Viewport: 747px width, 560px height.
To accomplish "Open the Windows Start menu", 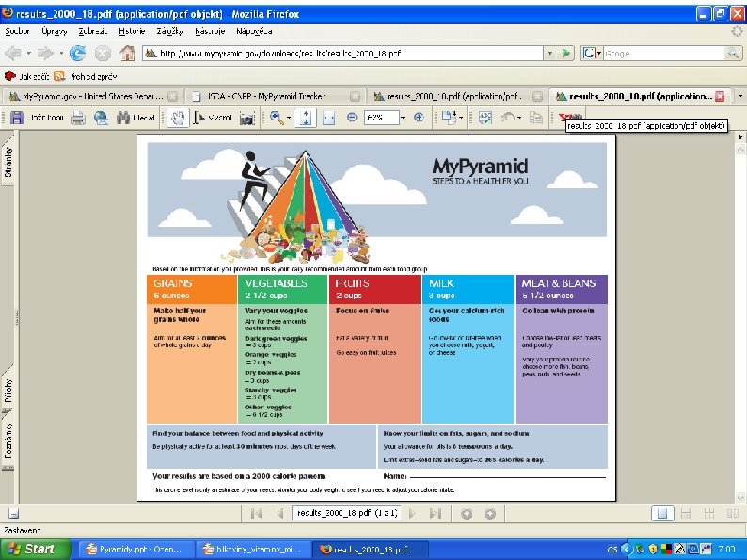I will point(35,549).
